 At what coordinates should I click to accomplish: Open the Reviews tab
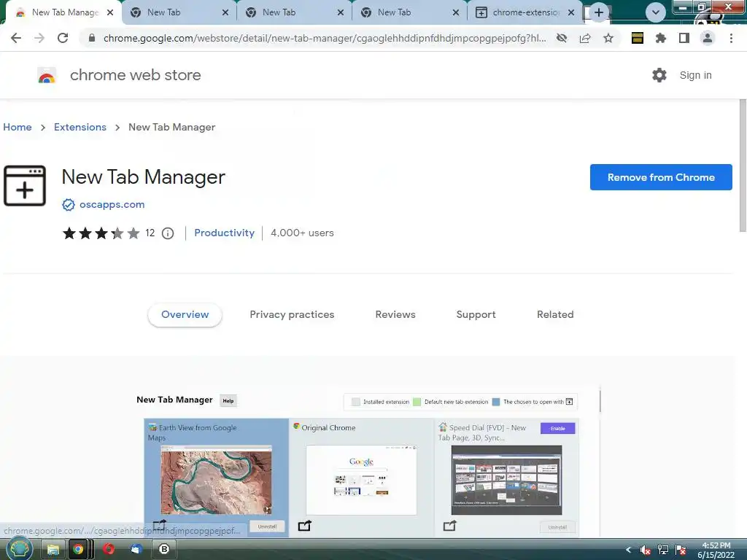pos(395,315)
